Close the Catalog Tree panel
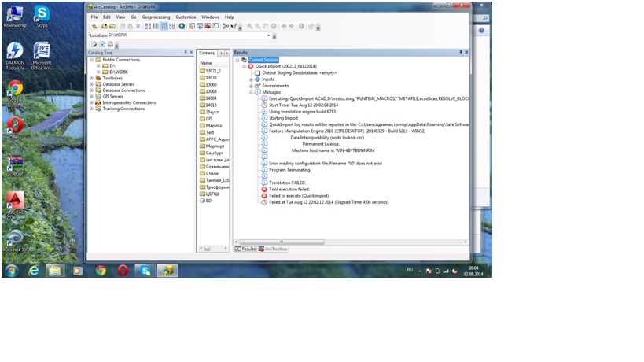The height and width of the screenshot is (362, 644). (x=191, y=52)
